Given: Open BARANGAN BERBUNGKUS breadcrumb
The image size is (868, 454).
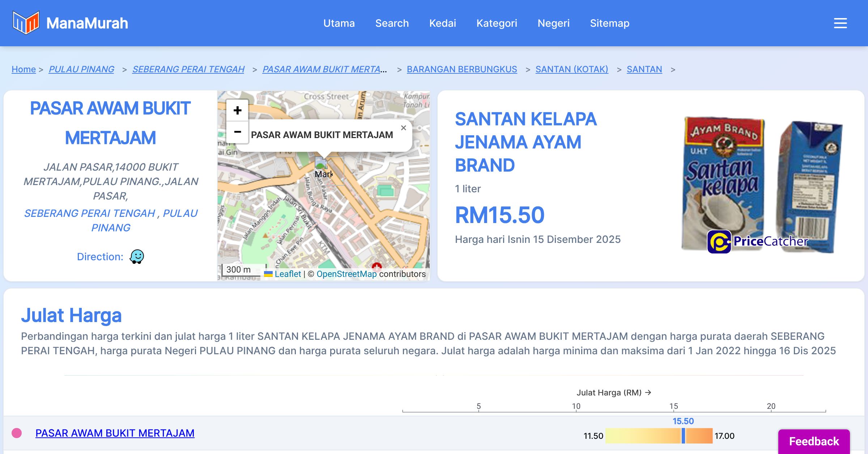Looking at the screenshot, I should 461,69.
